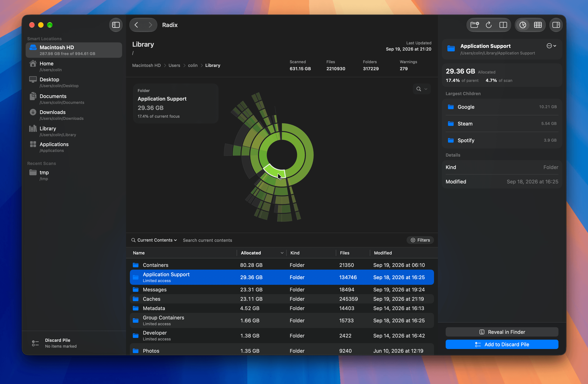Click the Documents pages icon

pos(33,96)
